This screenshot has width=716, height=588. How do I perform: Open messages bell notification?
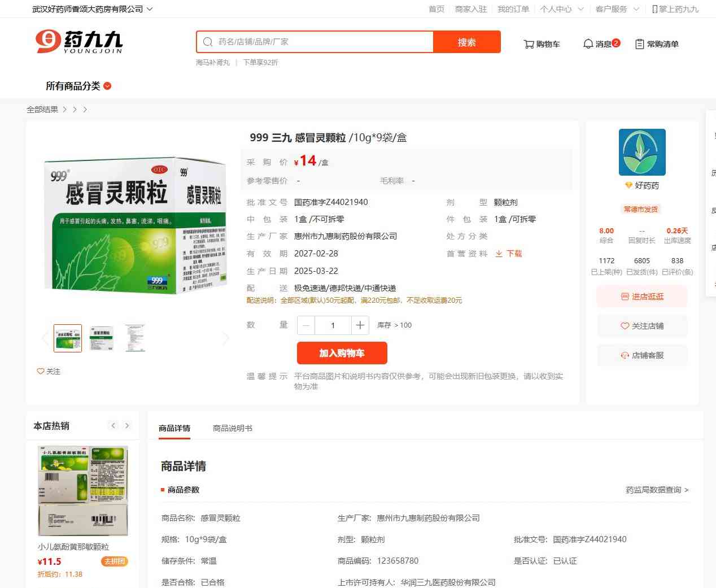click(588, 44)
